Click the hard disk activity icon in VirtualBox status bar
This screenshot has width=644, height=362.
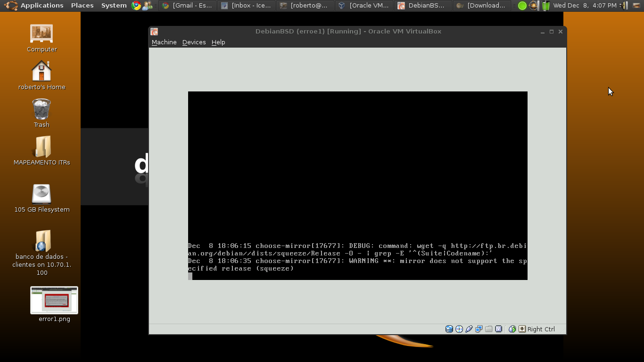[449, 329]
